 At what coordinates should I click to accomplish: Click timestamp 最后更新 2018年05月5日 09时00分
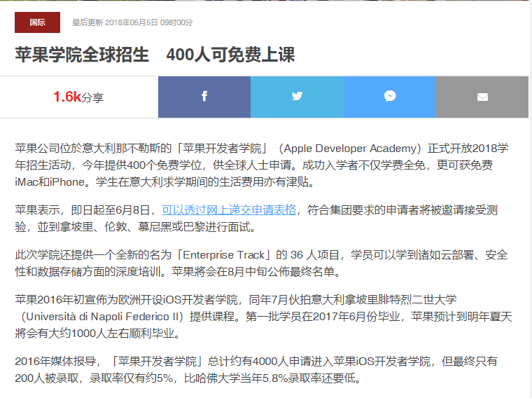132,22
